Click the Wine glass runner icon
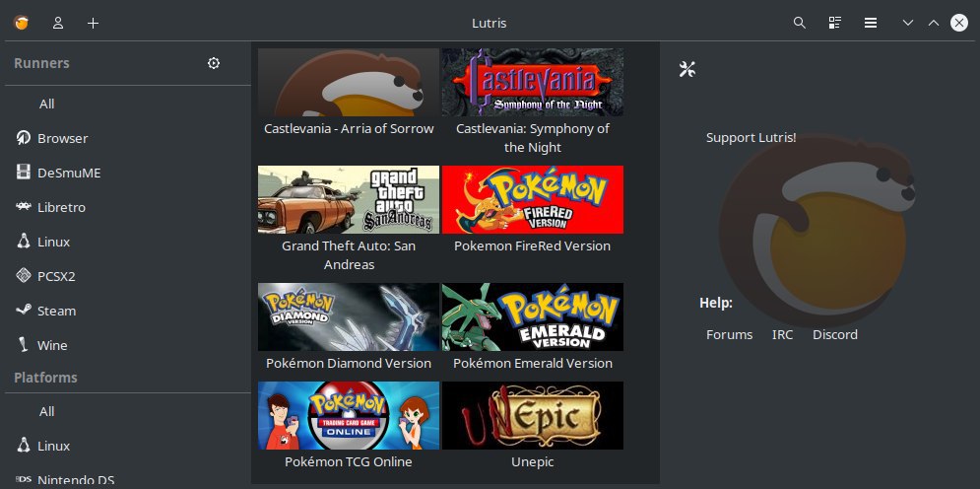The width and height of the screenshot is (980, 489). (24, 344)
